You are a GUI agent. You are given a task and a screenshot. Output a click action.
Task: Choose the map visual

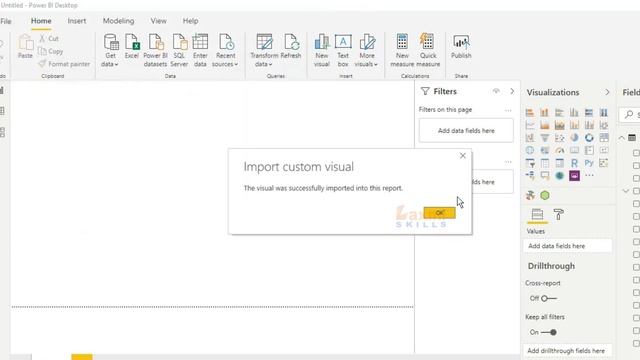pos(530,151)
